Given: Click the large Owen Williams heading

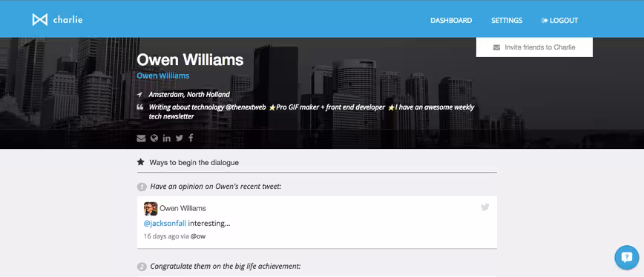Looking at the screenshot, I should [190, 60].
